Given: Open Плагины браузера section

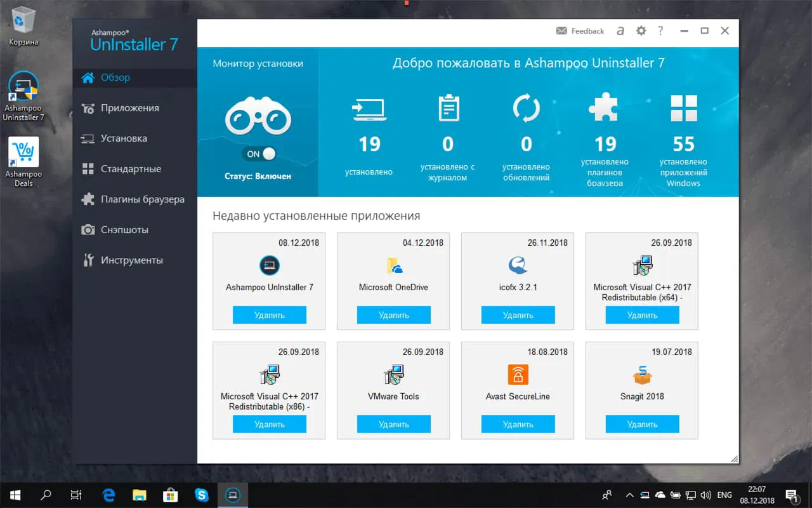Looking at the screenshot, I should click(137, 199).
